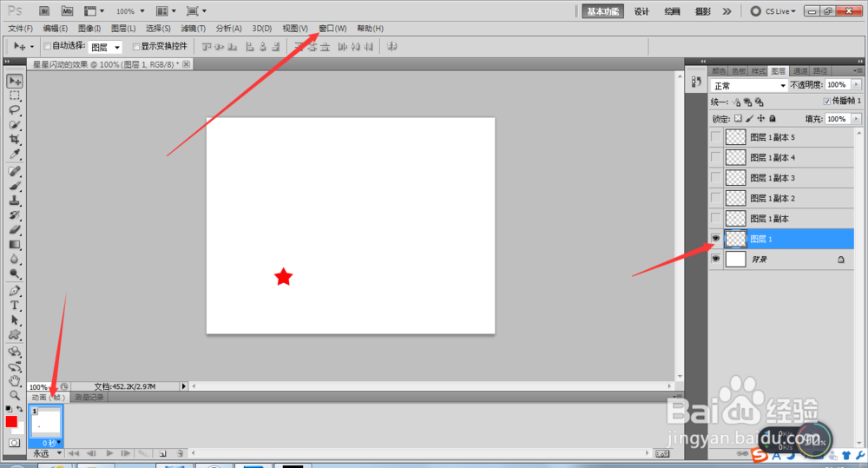This screenshot has width=868, height=468.
Task: Click the 绘画 workspace button
Action: (x=672, y=11)
